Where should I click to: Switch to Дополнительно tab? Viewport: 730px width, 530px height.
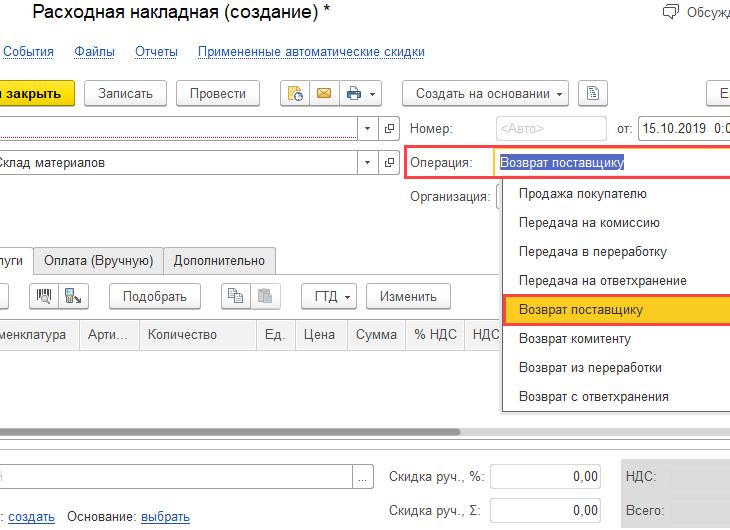[219, 261]
